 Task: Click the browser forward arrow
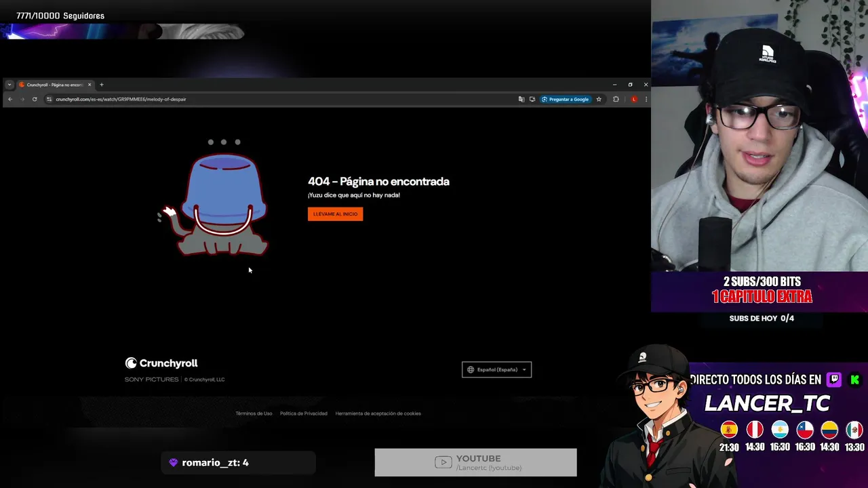point(22,99)
